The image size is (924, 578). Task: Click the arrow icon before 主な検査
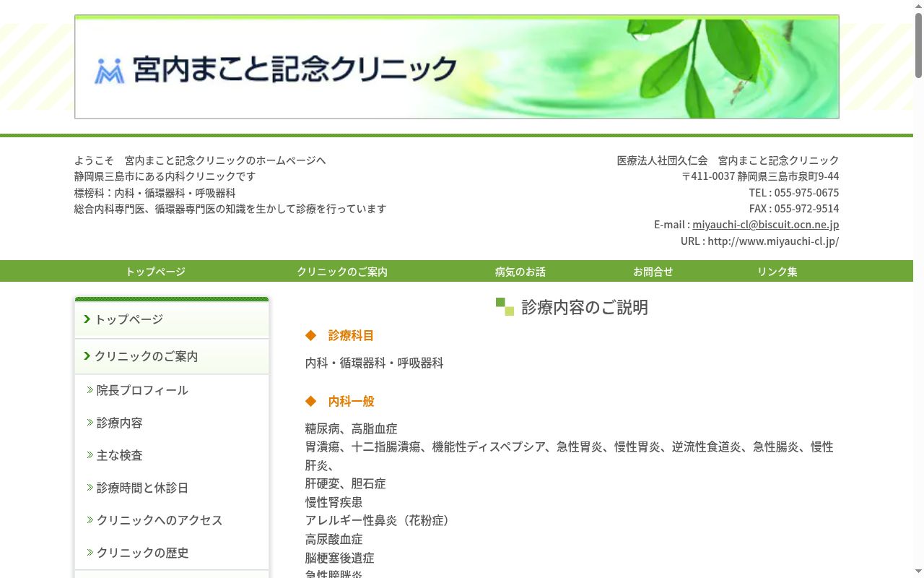click(90, 454)
